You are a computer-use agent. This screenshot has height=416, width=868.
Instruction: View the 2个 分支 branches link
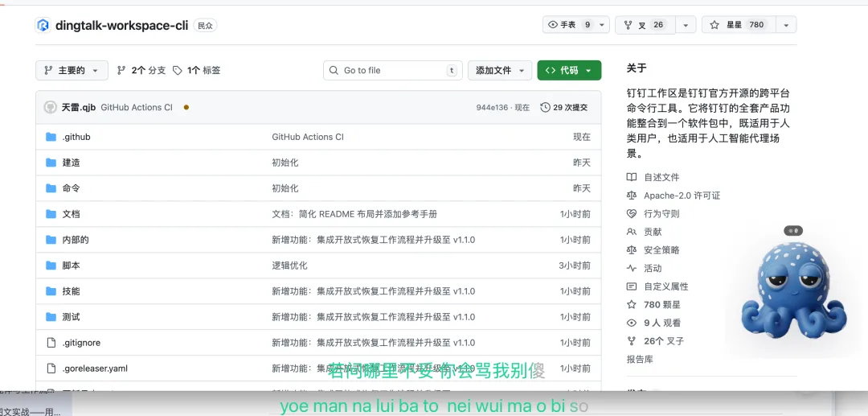tap(141, 70)
